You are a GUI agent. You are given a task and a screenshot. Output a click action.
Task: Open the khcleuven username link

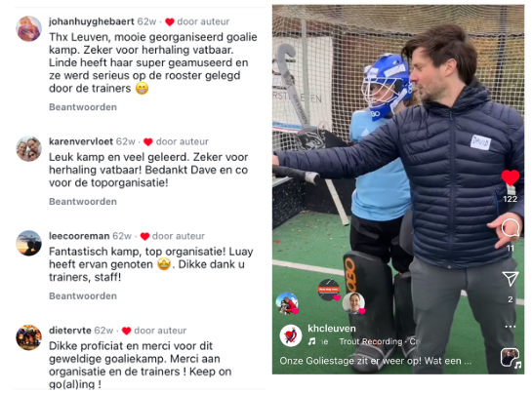tap(332, 329)
